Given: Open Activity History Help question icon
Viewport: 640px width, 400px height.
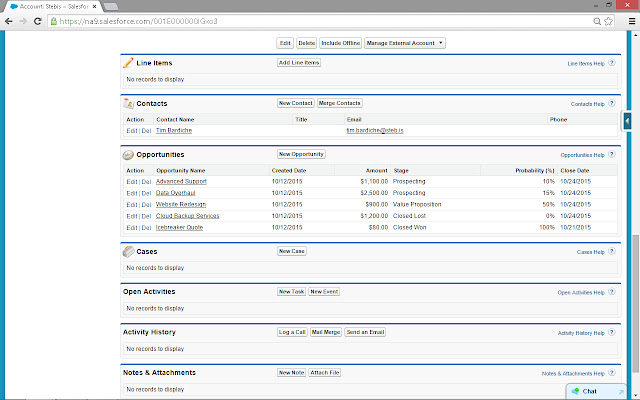Looking at the screenshot, I should pyautogui.click(x=611, y=332).
